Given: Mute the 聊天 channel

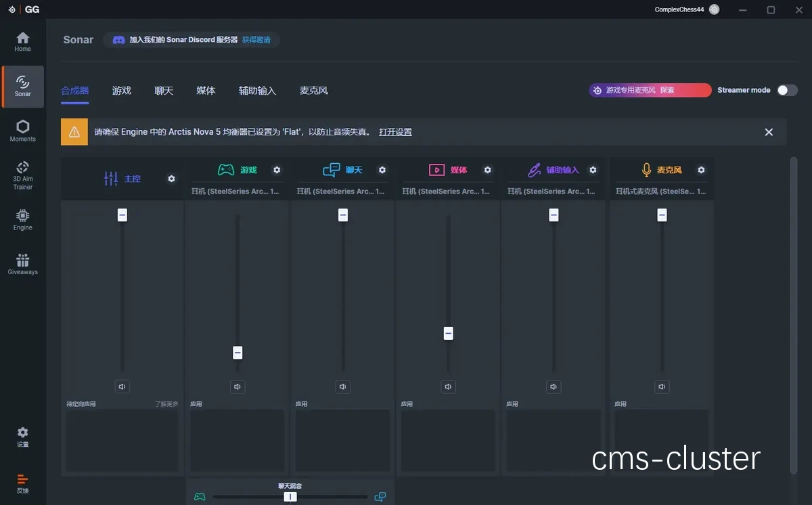Looking at the screenshot, I should click(x=343, y=387).
